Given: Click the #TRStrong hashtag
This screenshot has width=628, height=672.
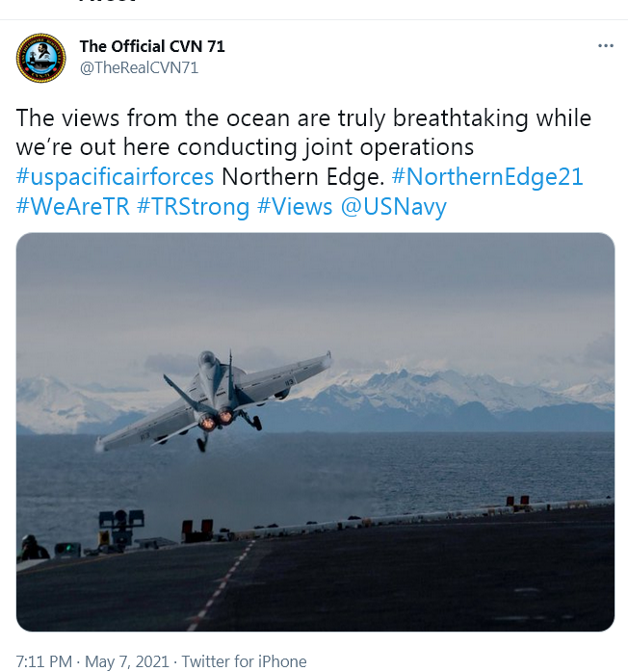Looking at the screenshot, I should pos(193,206).
